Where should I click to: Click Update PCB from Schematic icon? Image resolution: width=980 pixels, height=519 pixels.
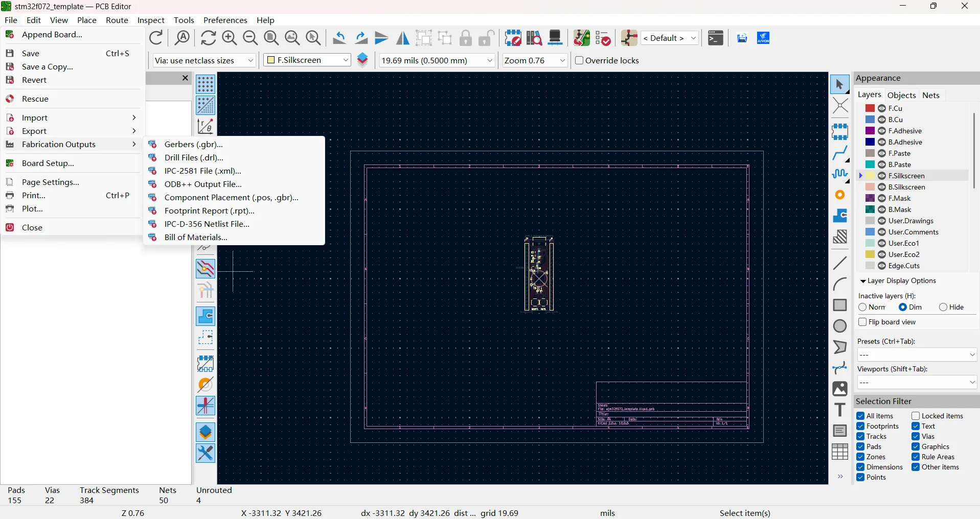582,38
